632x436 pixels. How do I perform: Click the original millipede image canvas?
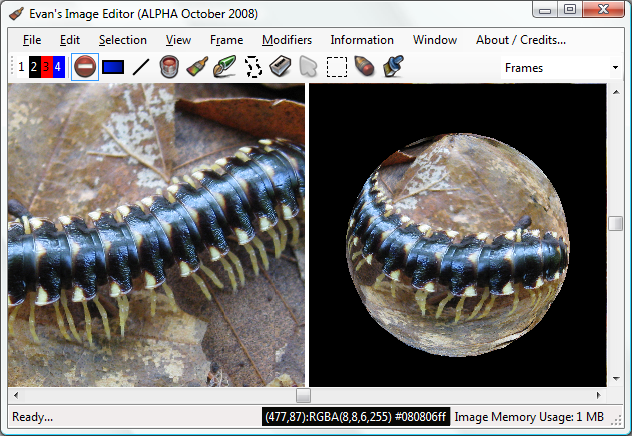(156, 235)
